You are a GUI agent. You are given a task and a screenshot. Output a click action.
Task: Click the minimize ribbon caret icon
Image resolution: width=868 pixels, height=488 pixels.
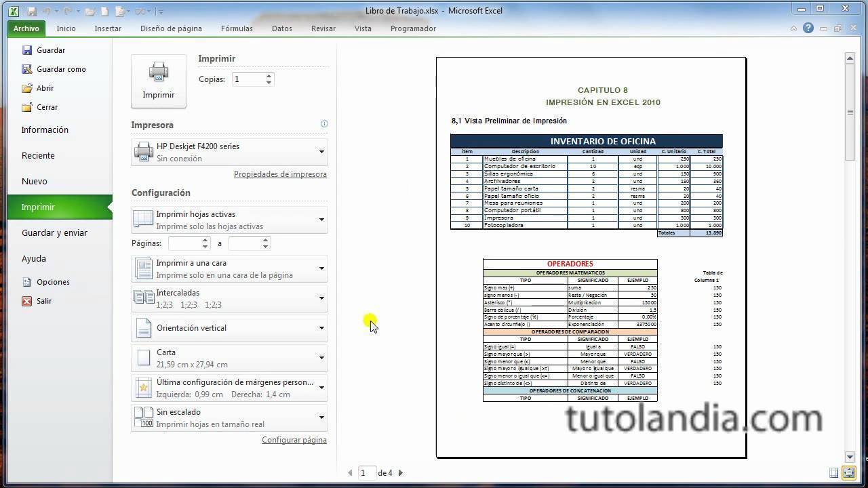coord(794,28)
